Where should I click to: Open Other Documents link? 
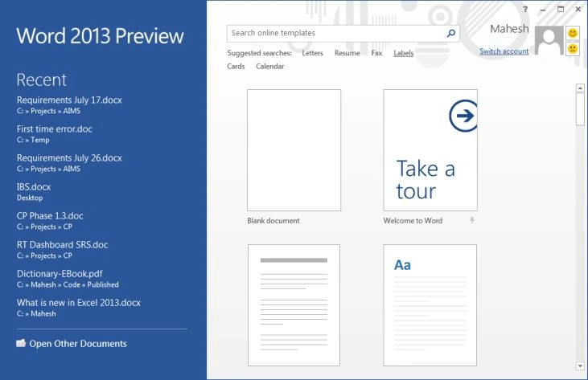click(78, 344)
